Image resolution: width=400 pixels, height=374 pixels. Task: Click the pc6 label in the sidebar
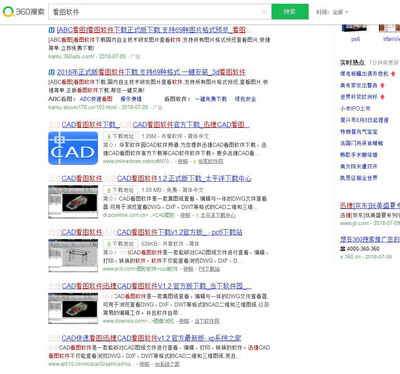tap(355, 39)
